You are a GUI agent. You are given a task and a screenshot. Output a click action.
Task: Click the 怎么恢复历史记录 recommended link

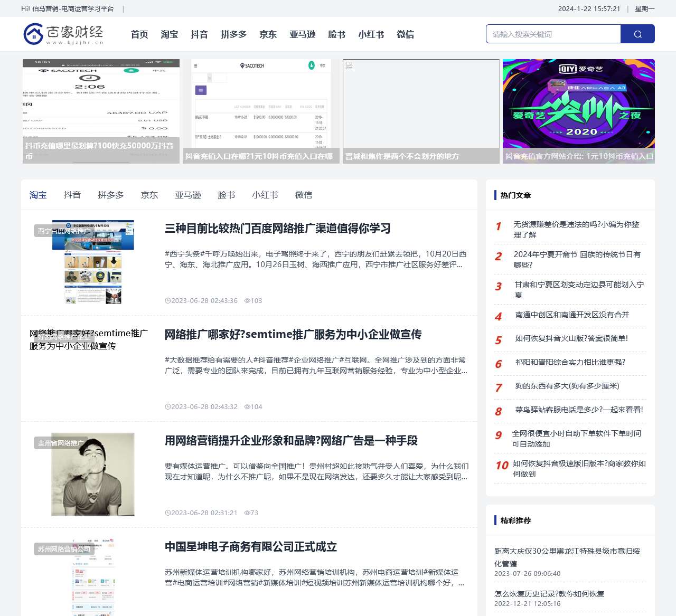549,593
